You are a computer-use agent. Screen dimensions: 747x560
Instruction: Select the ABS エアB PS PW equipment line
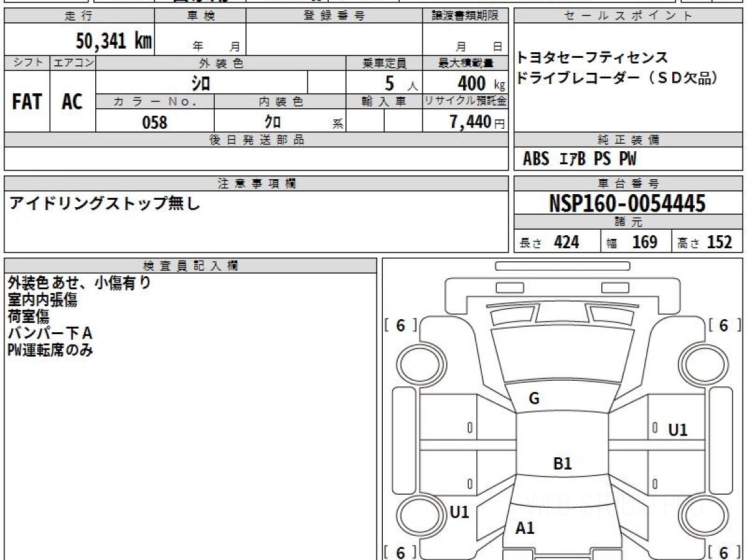point(580,159)
